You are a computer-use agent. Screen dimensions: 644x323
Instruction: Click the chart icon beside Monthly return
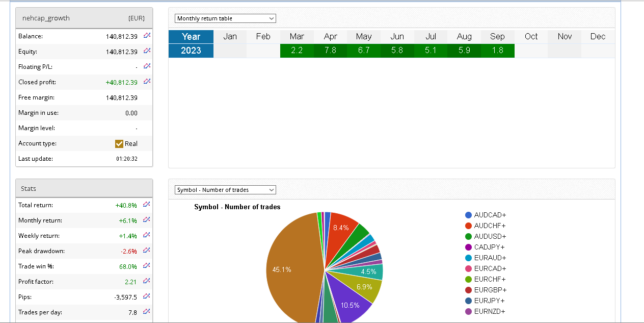coord(147,220)
